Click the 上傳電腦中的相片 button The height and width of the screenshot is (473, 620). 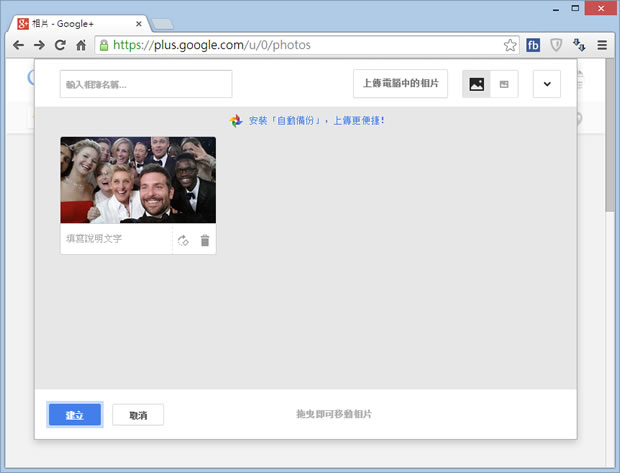click(x=401, y=83)
